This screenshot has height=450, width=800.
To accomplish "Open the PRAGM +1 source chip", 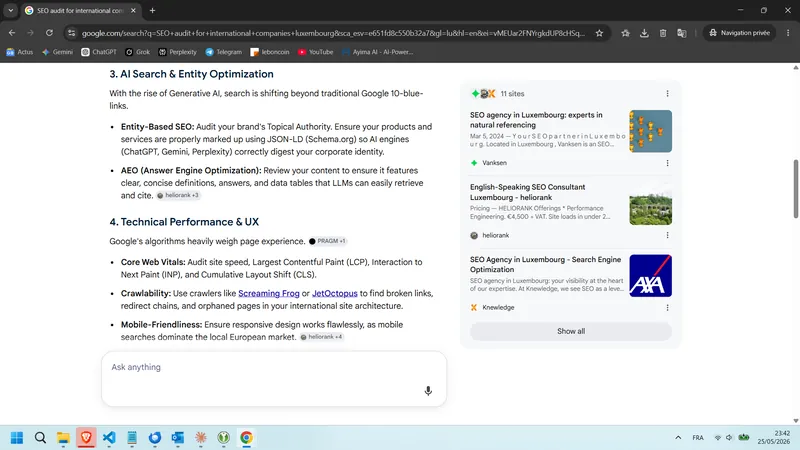I will [x=327, y=241].
